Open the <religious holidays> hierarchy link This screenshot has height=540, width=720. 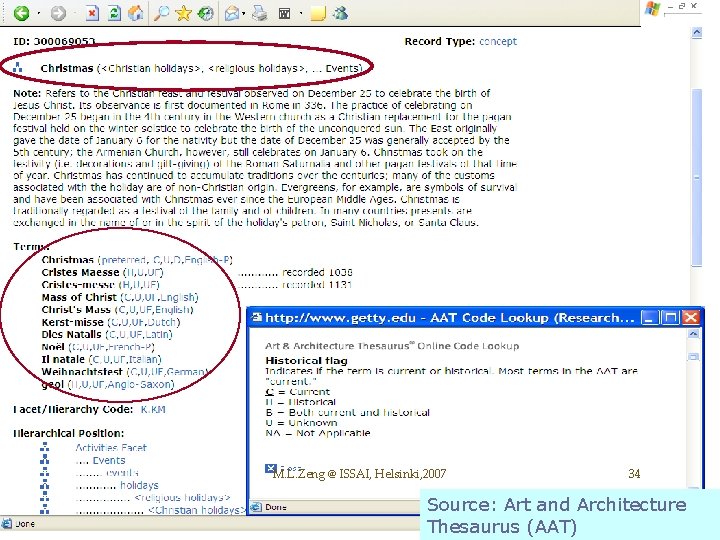click(x=182, y=497)
